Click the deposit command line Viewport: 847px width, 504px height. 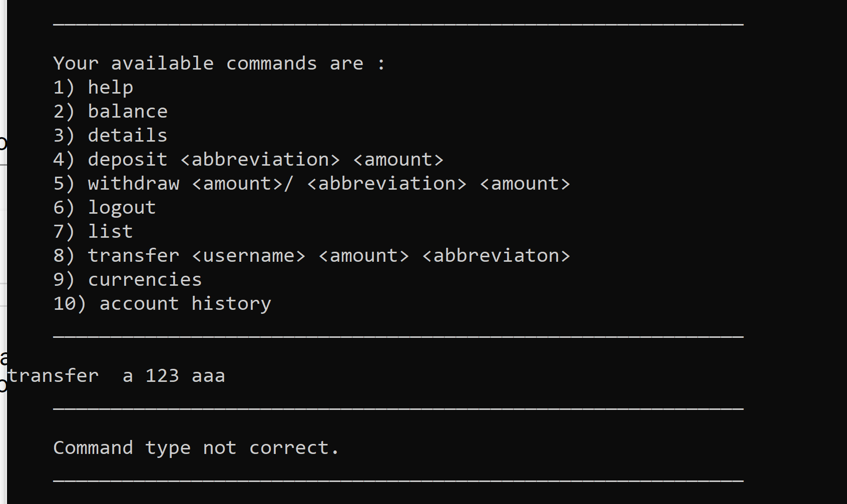click(248, 160)
